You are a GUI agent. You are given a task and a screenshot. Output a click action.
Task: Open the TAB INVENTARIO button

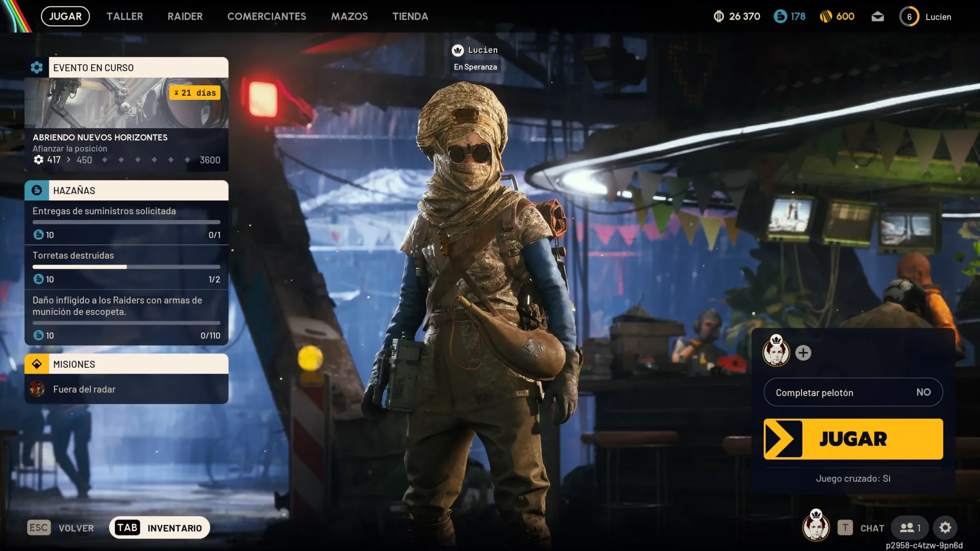[x=159, y=528]
